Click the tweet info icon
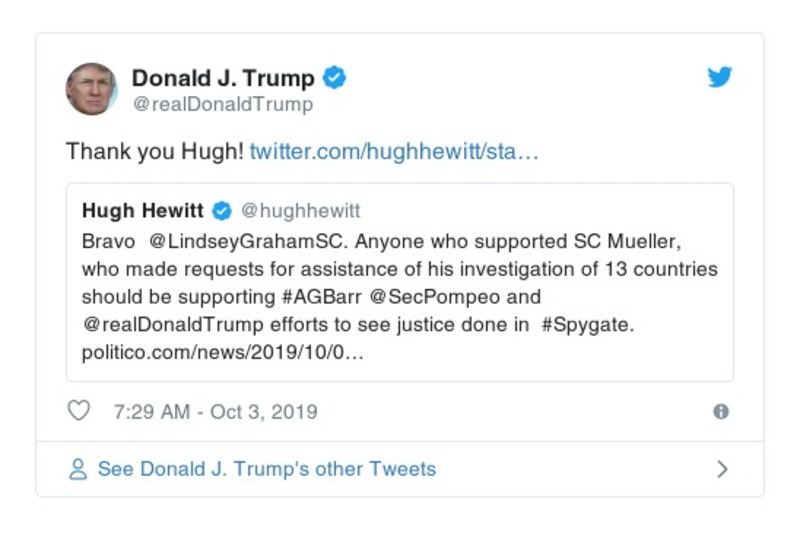Image resolution: width=800 pixels, height=537 pixels. (x=720, y=412)
